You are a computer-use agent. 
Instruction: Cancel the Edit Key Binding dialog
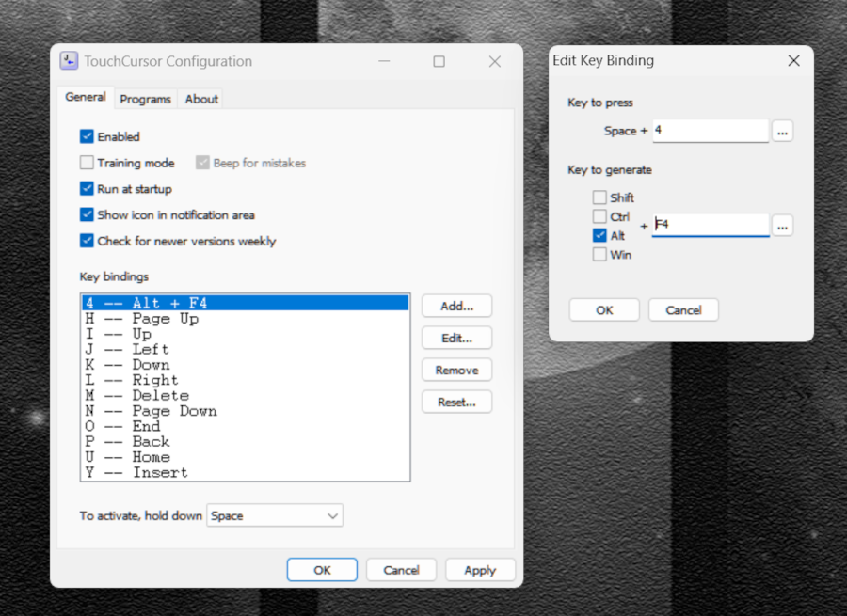[683, 310]
